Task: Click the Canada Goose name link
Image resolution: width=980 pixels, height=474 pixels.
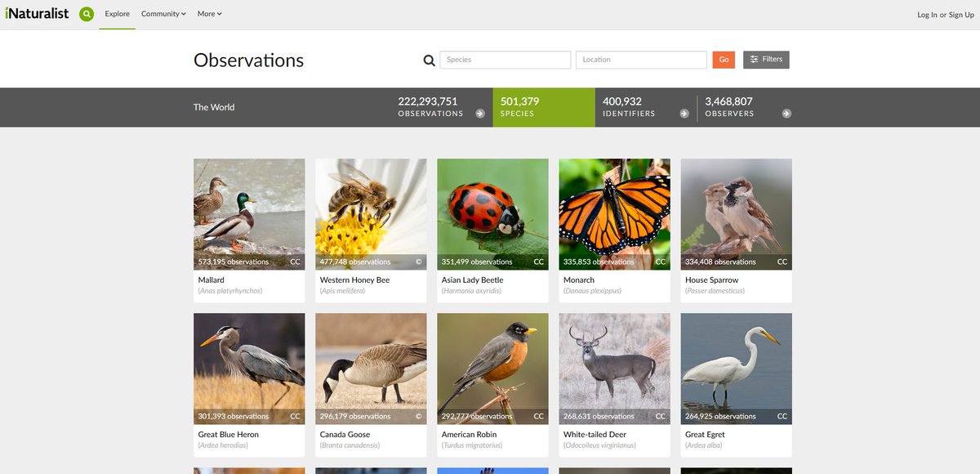Action: tap(345, 435)
